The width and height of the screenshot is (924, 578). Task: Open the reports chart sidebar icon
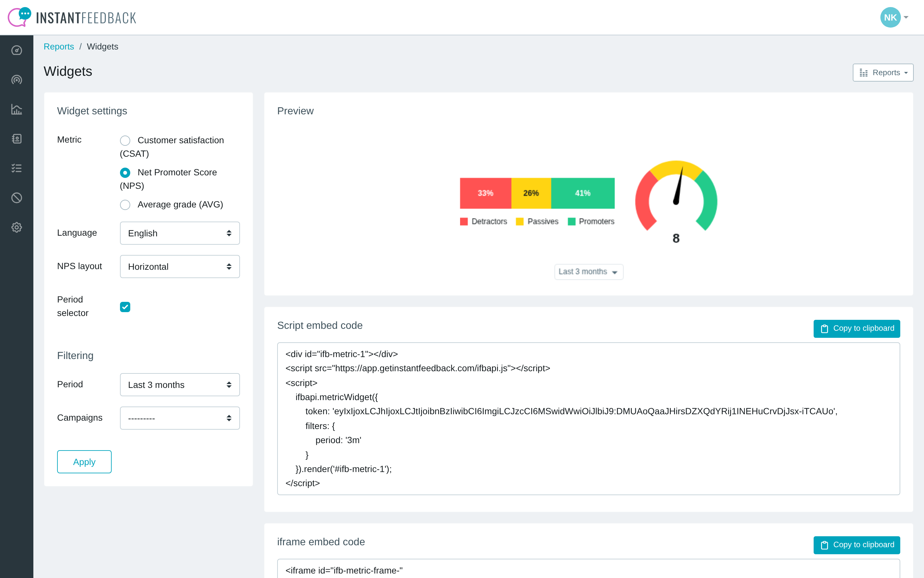point(16,109)
